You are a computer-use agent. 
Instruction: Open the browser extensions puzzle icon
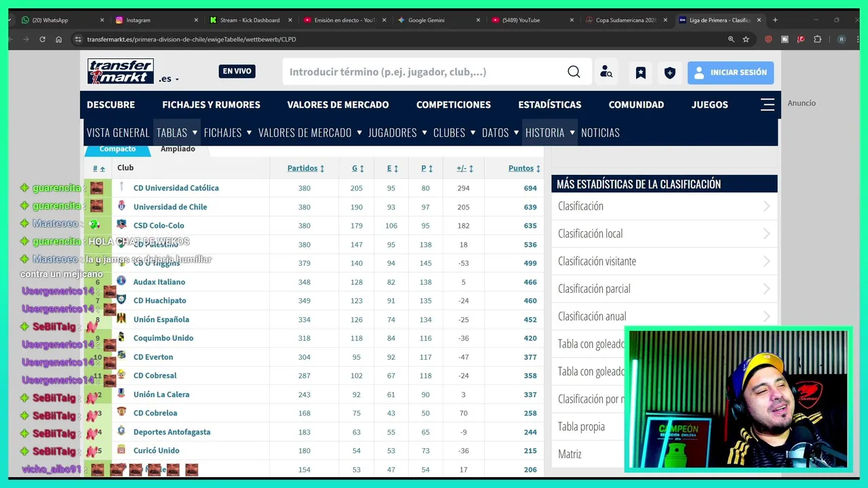[x=817, y=39]
